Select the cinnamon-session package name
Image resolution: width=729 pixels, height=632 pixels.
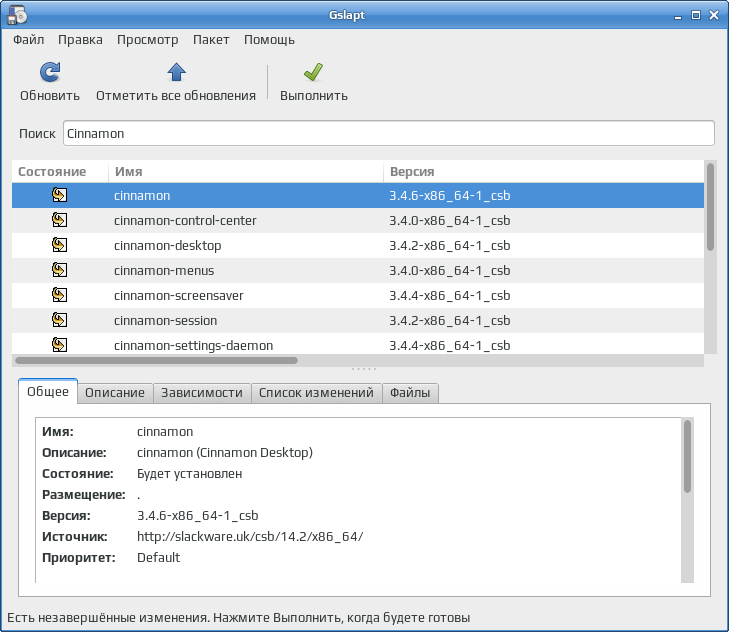(x=166, y=321)
